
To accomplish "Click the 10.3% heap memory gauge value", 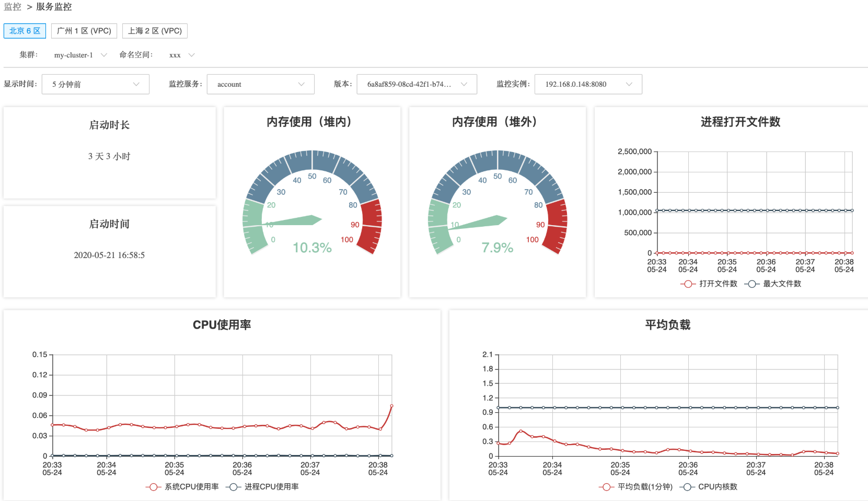I will (x=312, y=248).
